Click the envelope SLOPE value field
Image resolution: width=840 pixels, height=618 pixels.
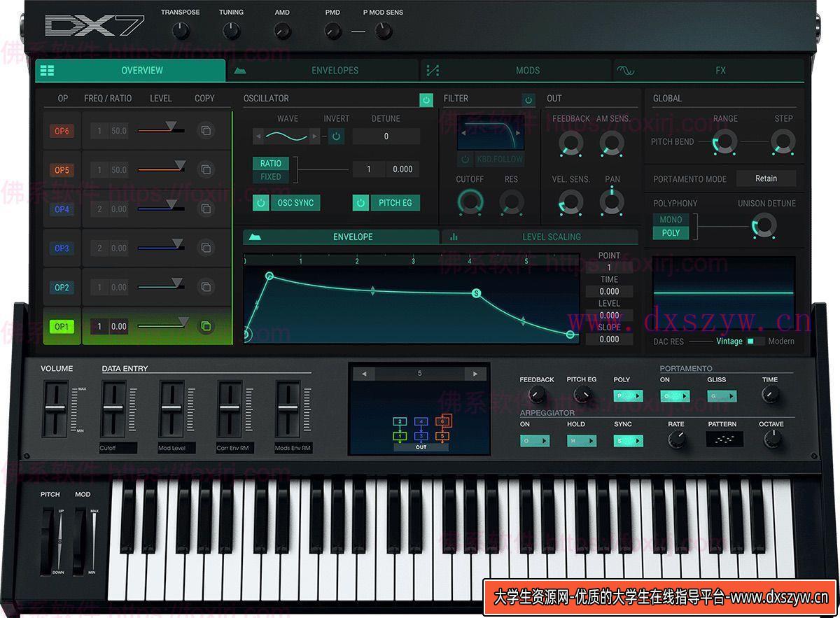tap(609, 339)
